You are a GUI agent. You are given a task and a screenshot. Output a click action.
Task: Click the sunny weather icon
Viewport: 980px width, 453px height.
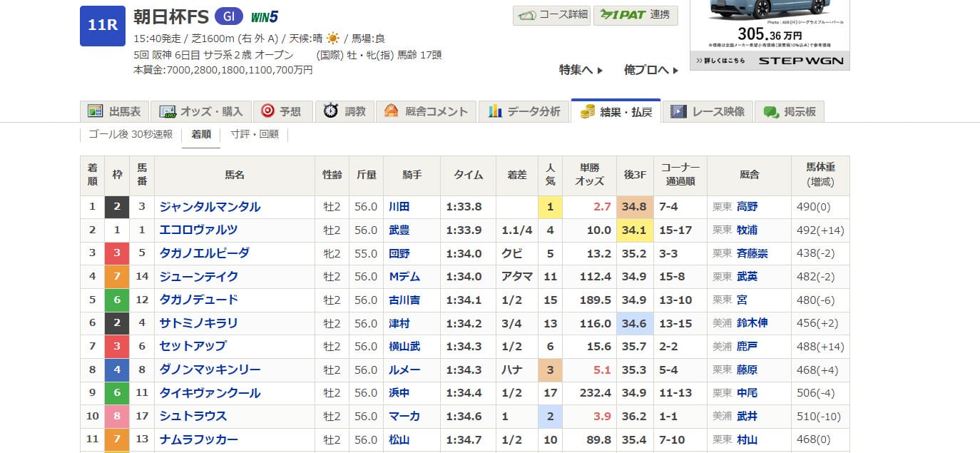[332, 39]
